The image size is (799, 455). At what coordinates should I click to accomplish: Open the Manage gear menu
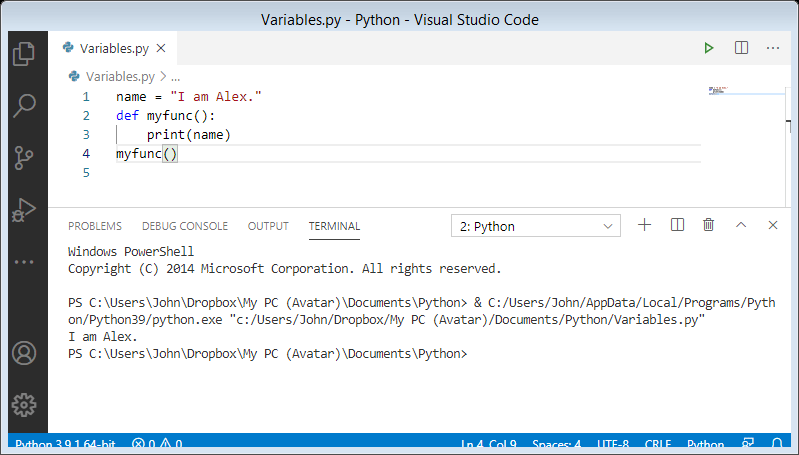click(x=24, y=405)
